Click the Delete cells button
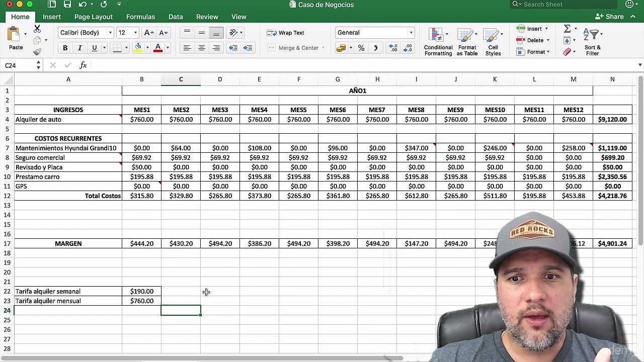The image size is (644, 362). 532,40
